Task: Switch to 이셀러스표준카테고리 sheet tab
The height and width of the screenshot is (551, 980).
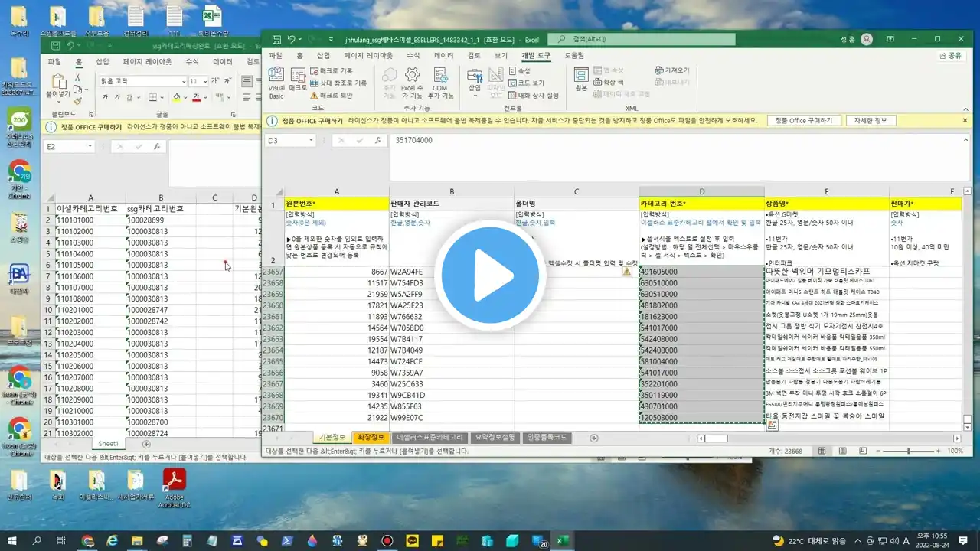Action: pyautogui.click(x=430, y=438)
